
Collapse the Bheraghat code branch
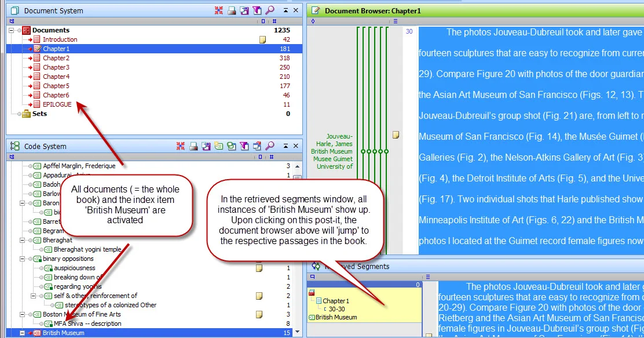(x=22, y=240)
